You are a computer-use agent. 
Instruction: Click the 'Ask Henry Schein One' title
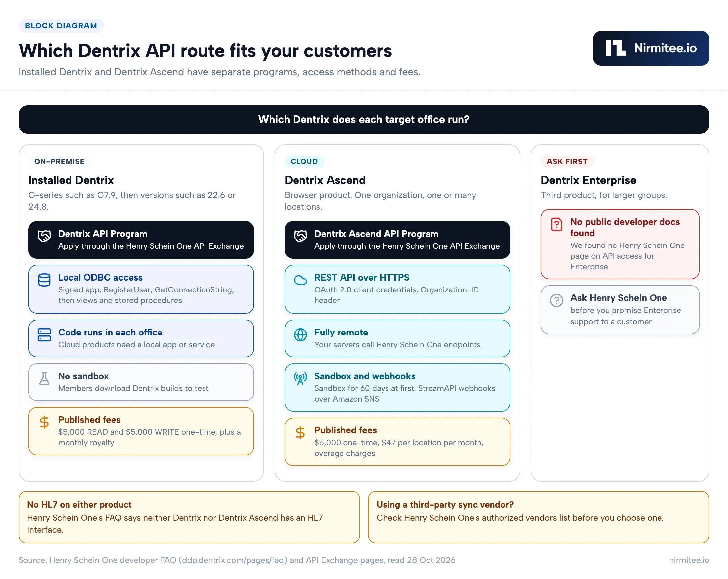click(x=618, y=298)
